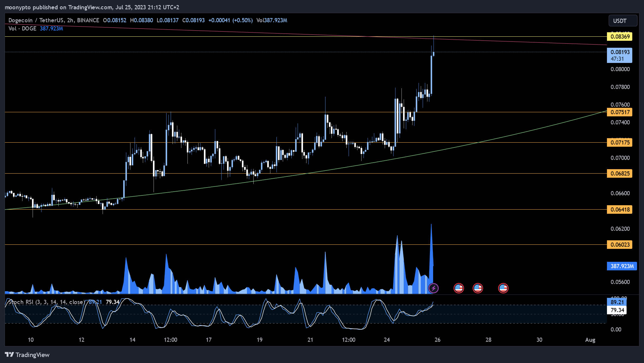This screenshot has width=644, height=363.
Task: Click the 0.00 tick on Stoch RSI scale
Action: pos(616,329)
